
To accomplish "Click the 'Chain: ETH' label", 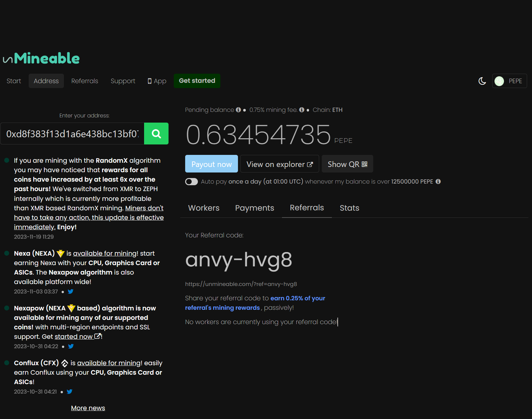I will (x=328, y=110).
